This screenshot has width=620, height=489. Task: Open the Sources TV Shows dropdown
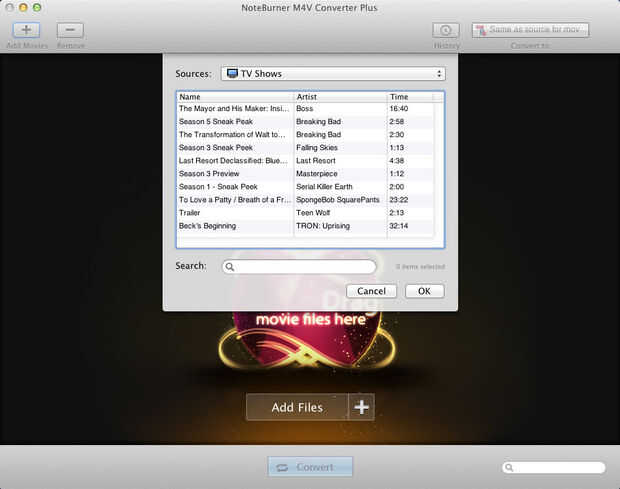(x=333, y=74)
